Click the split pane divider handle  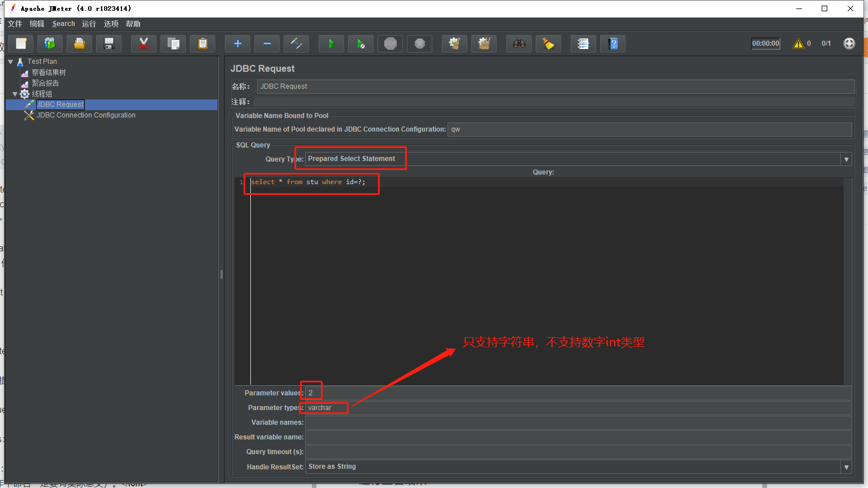[222, 274]
